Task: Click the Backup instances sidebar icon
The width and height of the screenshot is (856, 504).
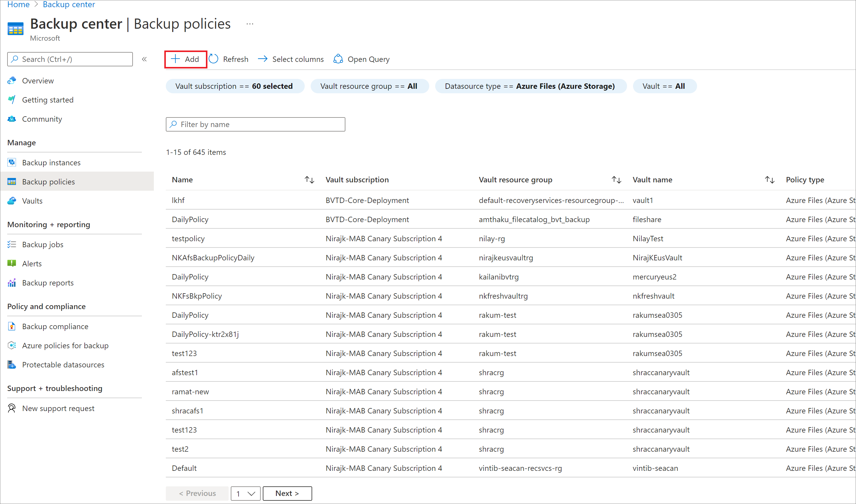Action: (x=11, y=162)
